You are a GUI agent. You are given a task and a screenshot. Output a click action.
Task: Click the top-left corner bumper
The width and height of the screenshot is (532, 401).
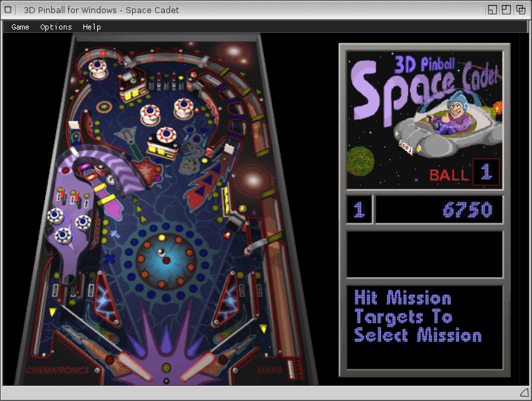pos(98,68)
